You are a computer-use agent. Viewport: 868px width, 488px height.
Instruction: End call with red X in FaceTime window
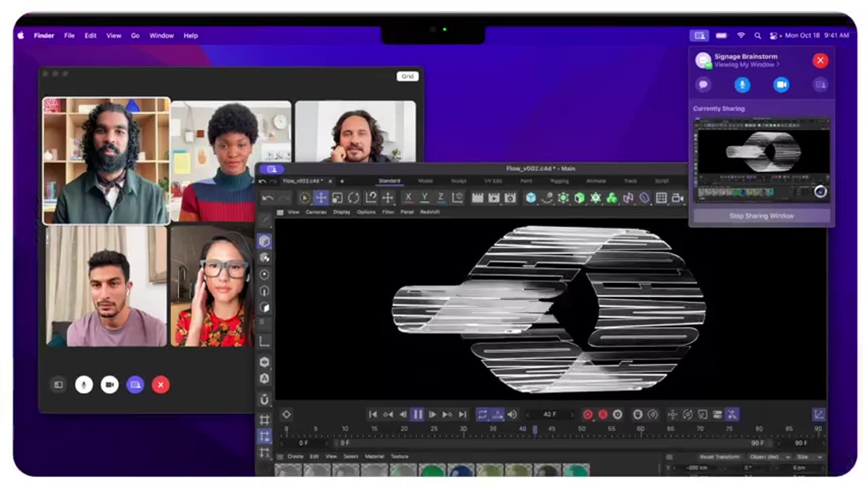pyautogui.click(x=161, y=384)
